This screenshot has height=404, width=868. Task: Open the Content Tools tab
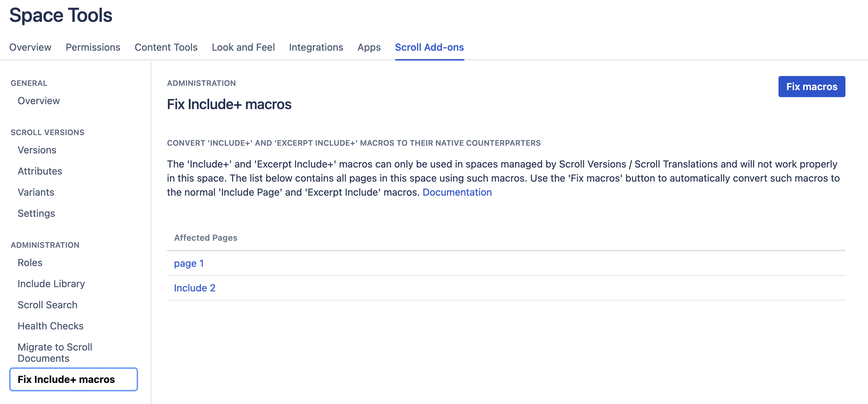click(x=166, y=47)
